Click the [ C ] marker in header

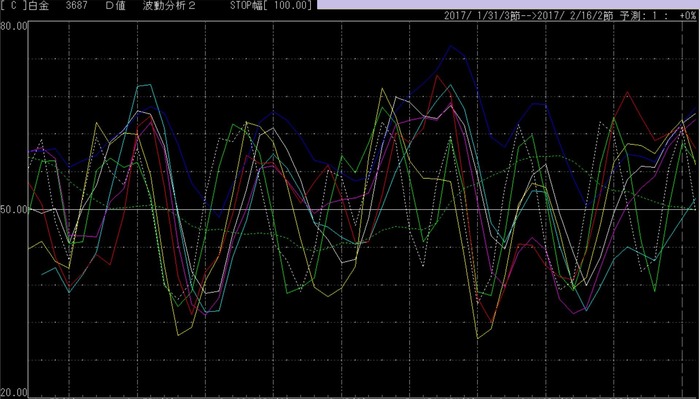pyautogui.click(x=14, y=5)
